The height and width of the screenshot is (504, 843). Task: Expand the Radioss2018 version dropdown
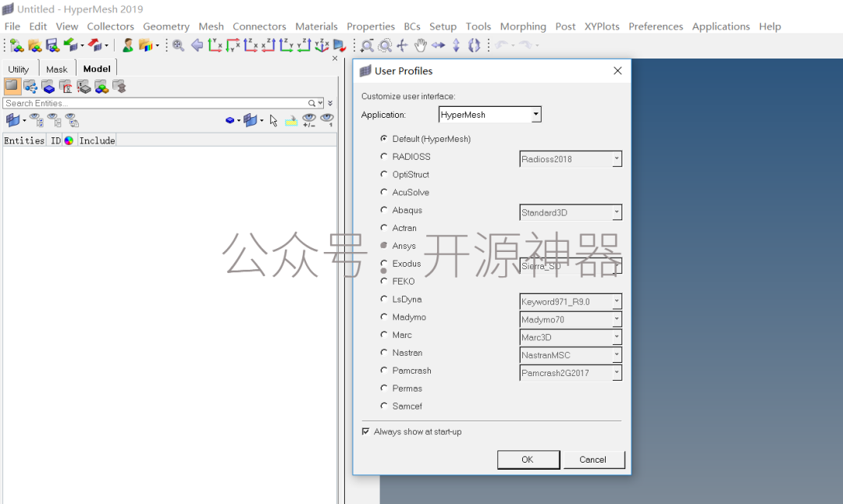point(571,159)
